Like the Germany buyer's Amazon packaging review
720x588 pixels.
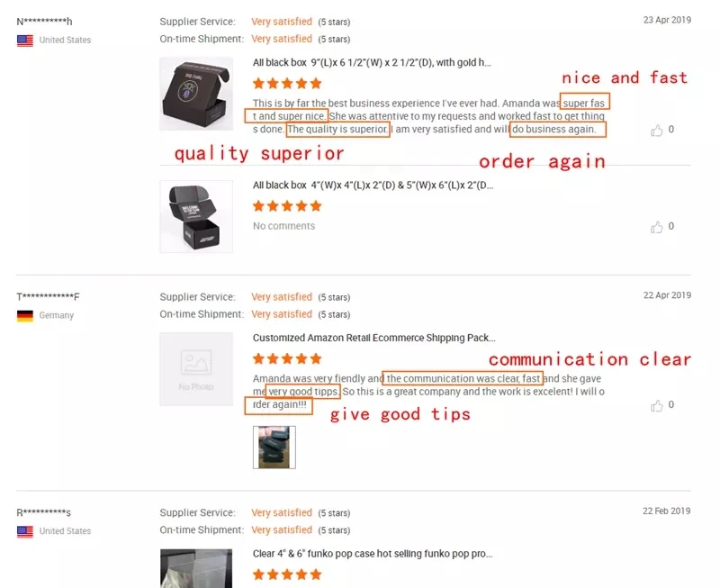[657, 405]
